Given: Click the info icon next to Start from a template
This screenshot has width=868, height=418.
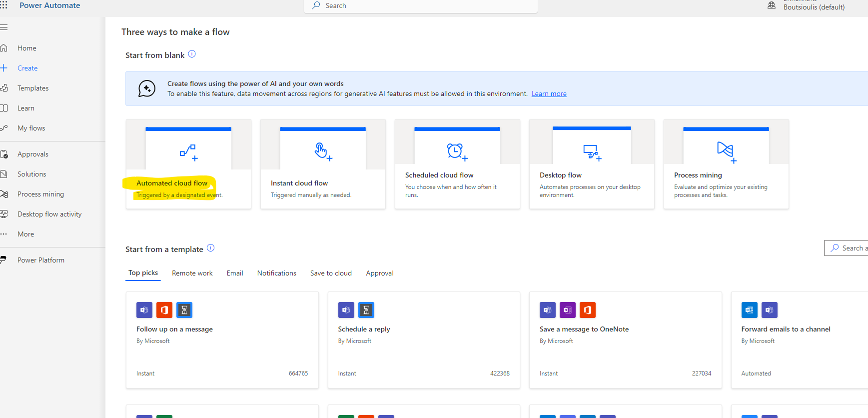Looking at the screenshot, I should pyautogui.click(x=210, y=248).
